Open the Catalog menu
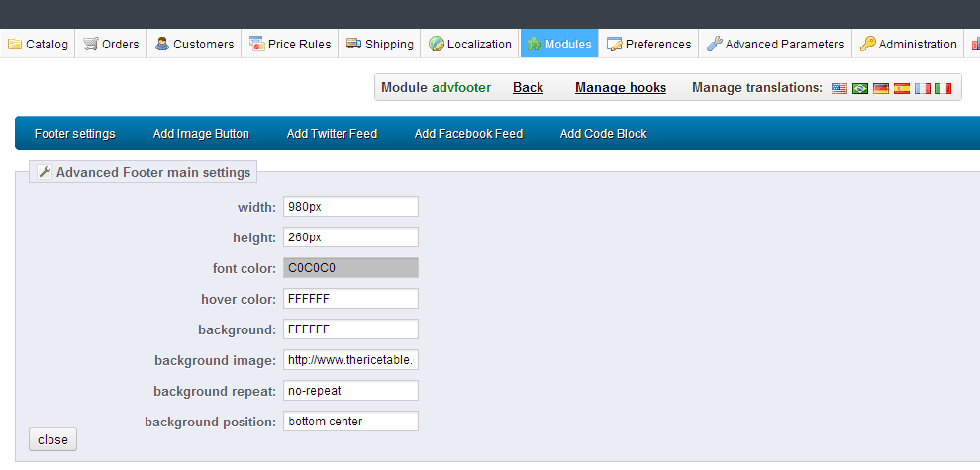The height and width of the screenshot is (470, 980). tap(39, 44)
